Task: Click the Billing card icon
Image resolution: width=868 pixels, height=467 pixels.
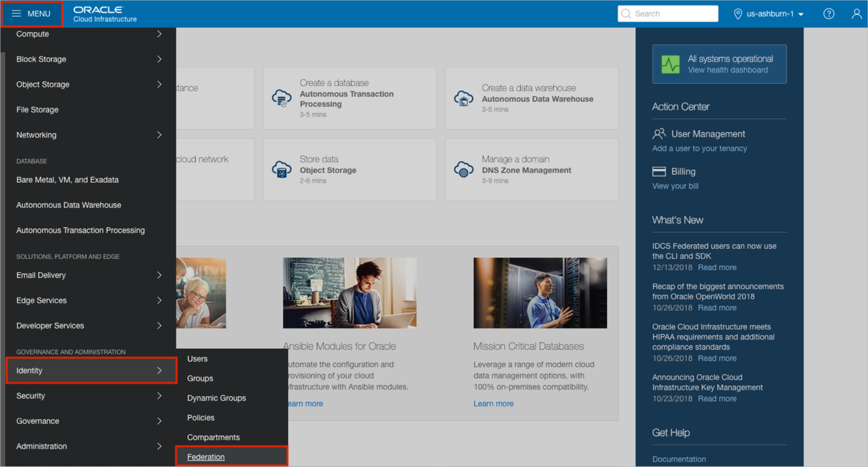Action: (x=659, y=172)
